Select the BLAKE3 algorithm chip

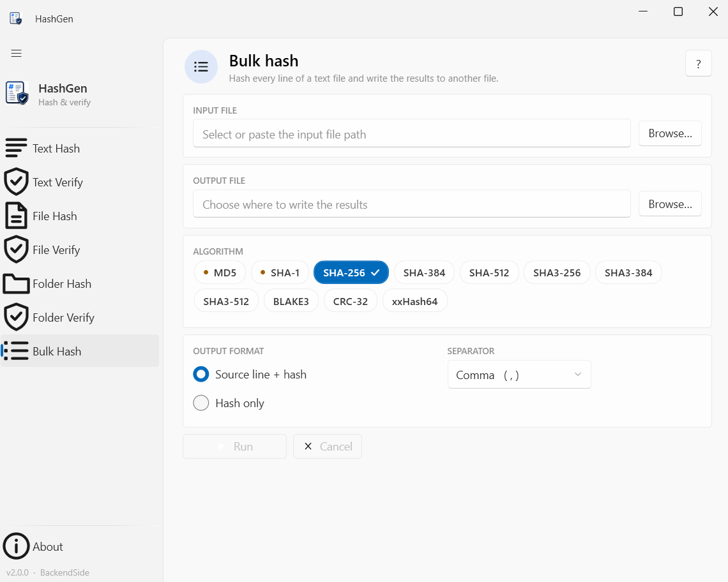pos(291,301)
